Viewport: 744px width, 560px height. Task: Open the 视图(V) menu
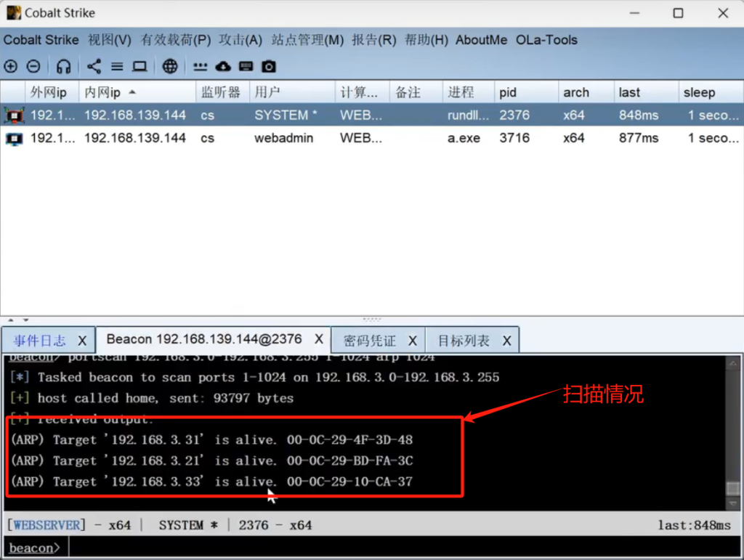110,40
